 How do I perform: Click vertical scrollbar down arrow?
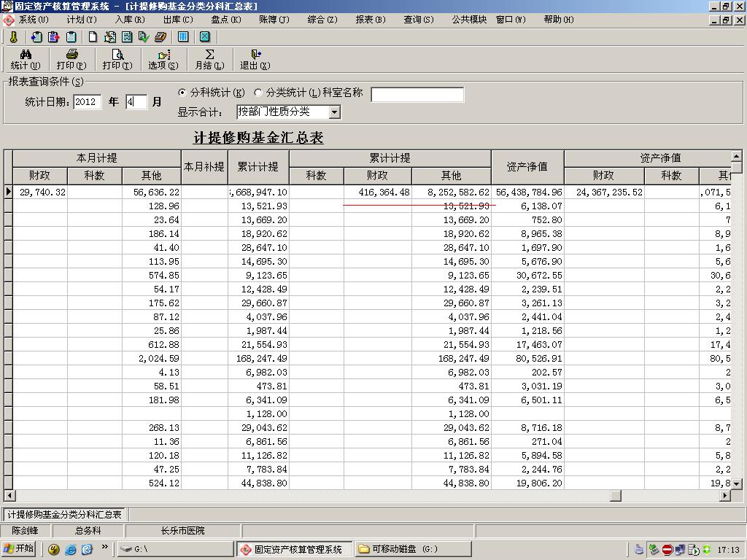[x=737, y=484]
